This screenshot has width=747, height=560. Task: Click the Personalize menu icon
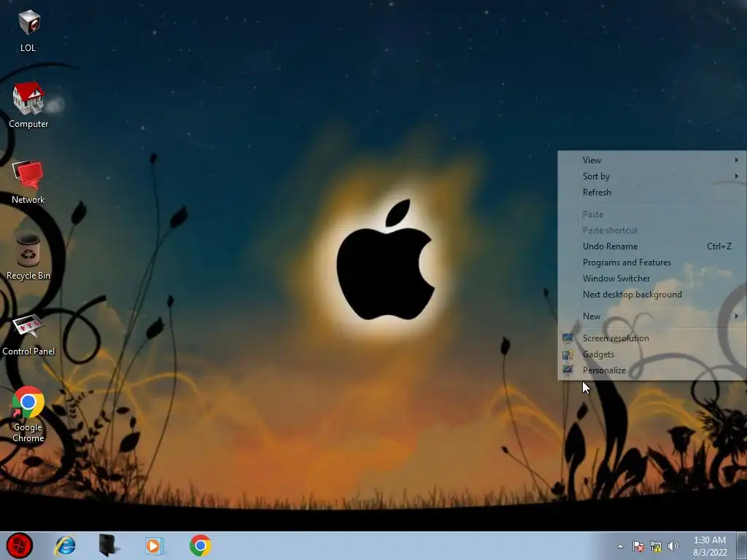pyautogui.click(x=568, y=370)
